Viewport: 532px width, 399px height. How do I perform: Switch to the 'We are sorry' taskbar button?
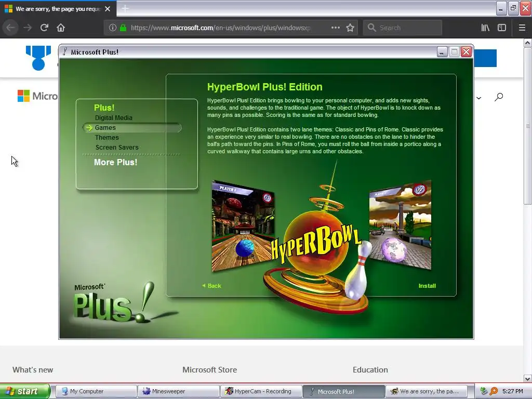pyautogui.click(x=426, y=391)
